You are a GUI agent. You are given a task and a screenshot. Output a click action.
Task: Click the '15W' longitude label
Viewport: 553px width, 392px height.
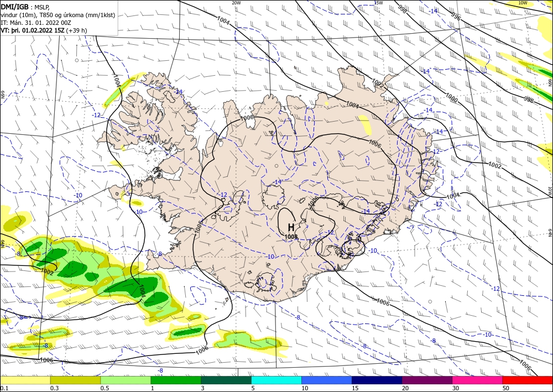[378, 3]
